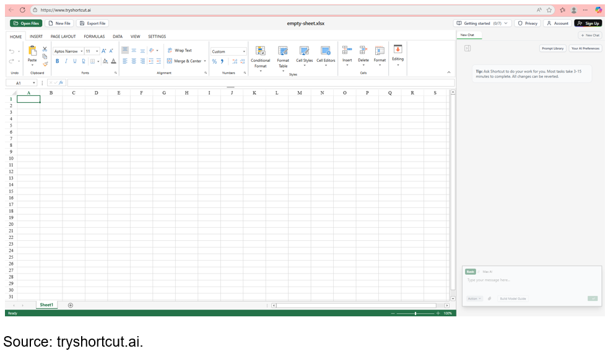Switch to the FORMULAS ribbon tab
Screen dimensions: 613x364
click(x=94, y=37)
